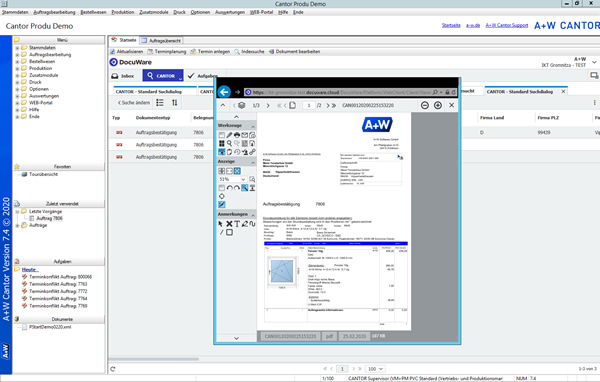Click the page number input field
The height and width of the screenshot is (382, 600).
pyautogui.click(x=309, y=105)
